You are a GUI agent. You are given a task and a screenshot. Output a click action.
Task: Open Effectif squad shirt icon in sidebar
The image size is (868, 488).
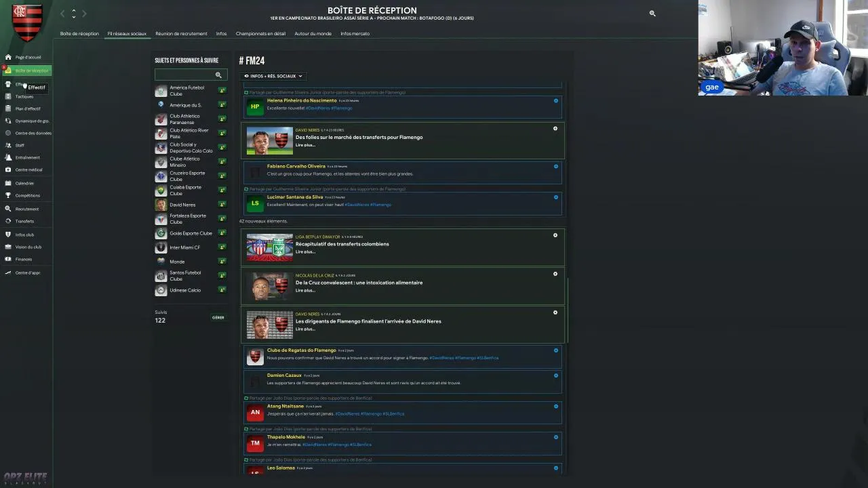point(8,84)
